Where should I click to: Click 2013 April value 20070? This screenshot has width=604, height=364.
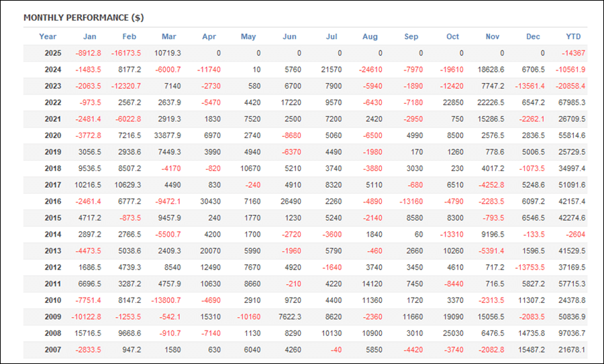pos(210,251)
